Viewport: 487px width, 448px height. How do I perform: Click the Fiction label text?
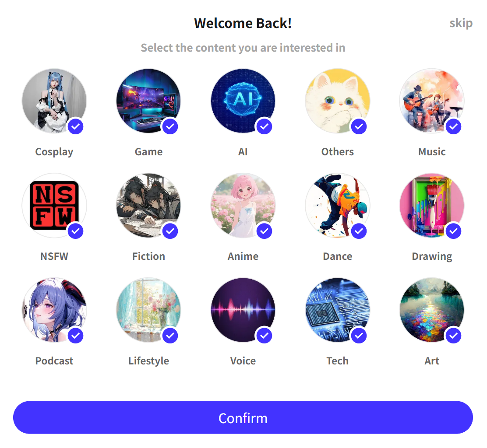pyautogui.click(x=148, y=256)
